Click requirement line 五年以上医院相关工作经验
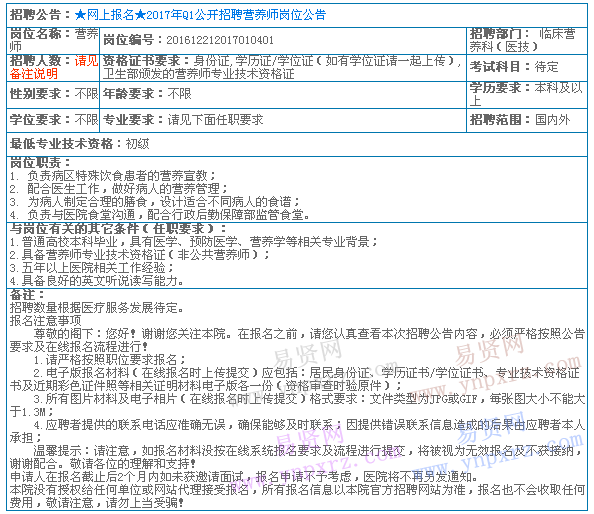The width and height of the screenshot is (594, 514). coord(92,268)
